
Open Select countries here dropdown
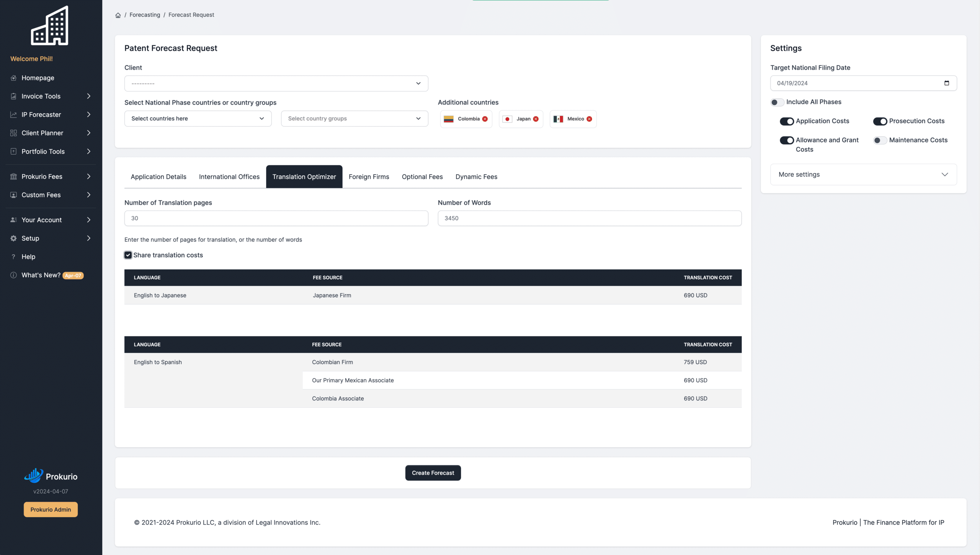click(x=198, y=119)
